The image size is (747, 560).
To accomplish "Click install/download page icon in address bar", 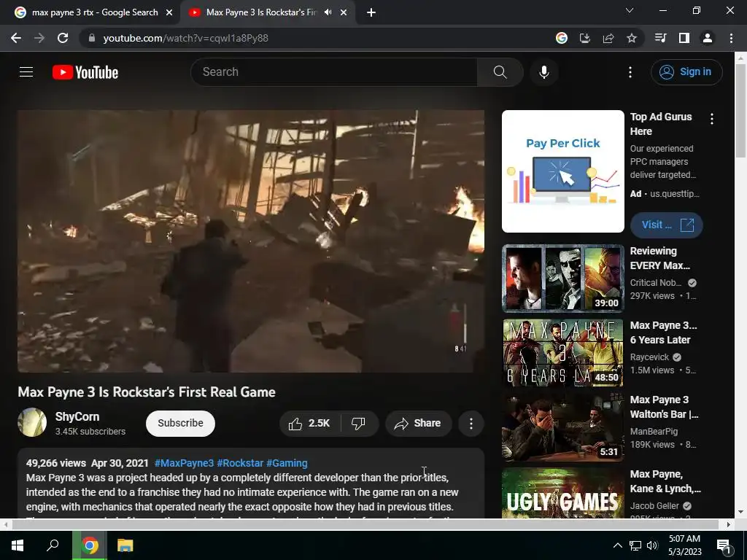I will point(584,38).
